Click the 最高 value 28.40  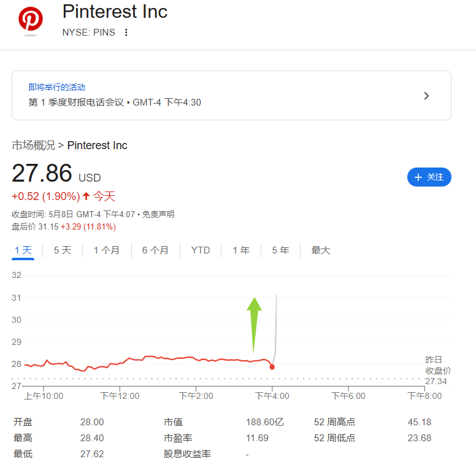[x=92, y=438]
